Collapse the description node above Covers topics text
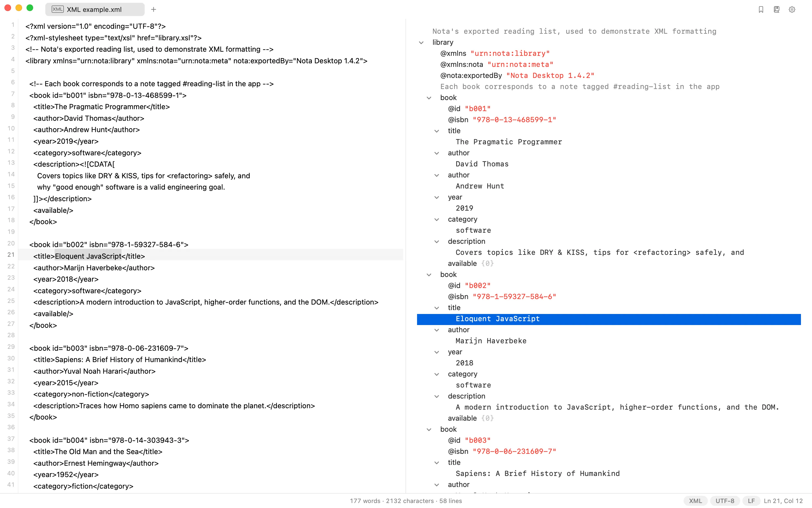Screen dimensions: 812x508 point(437,242)
